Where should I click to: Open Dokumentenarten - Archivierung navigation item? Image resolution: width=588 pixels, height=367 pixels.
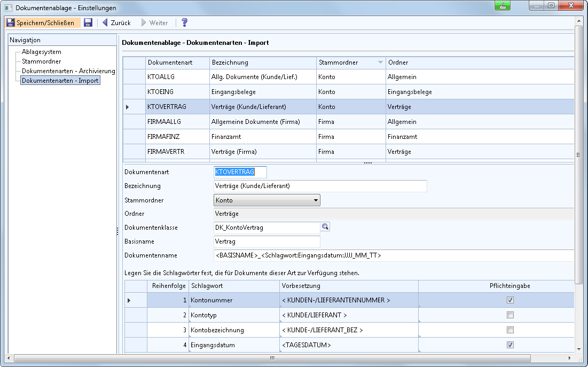pyautogui.click(x=68, y=71)
